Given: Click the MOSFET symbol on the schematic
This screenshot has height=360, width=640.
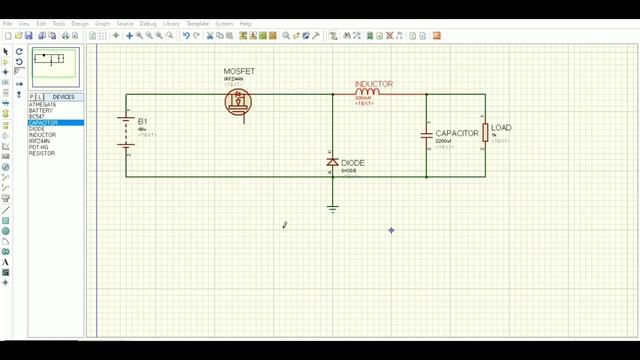Looking at the screenshot, I should tap(238, 102).
